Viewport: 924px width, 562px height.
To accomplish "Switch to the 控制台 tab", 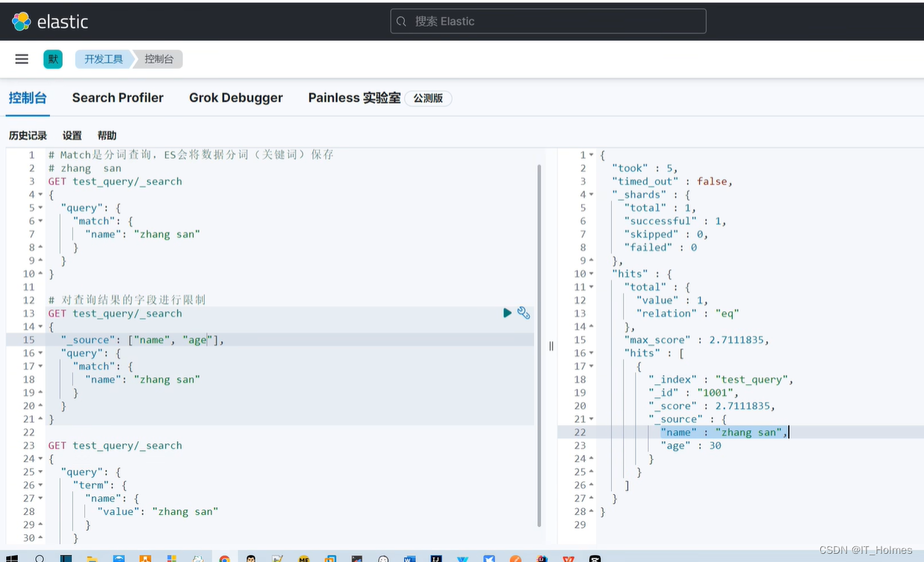I will 28,98.
